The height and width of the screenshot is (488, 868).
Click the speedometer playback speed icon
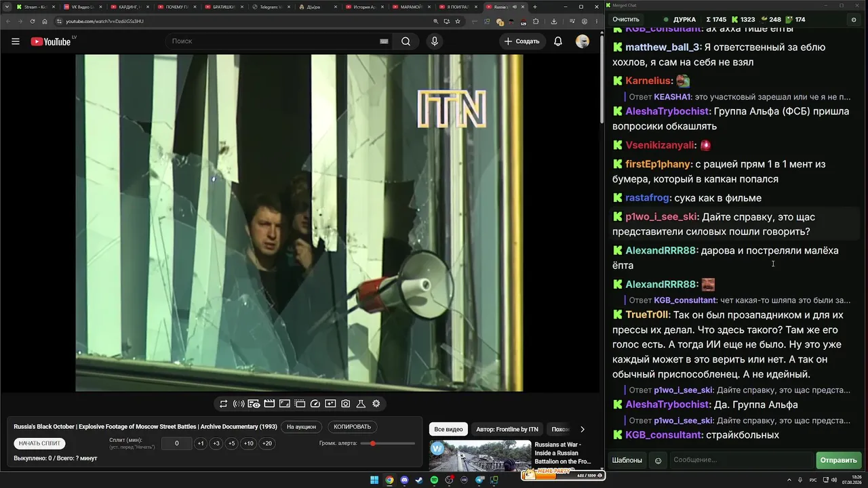tap(315, 404)
